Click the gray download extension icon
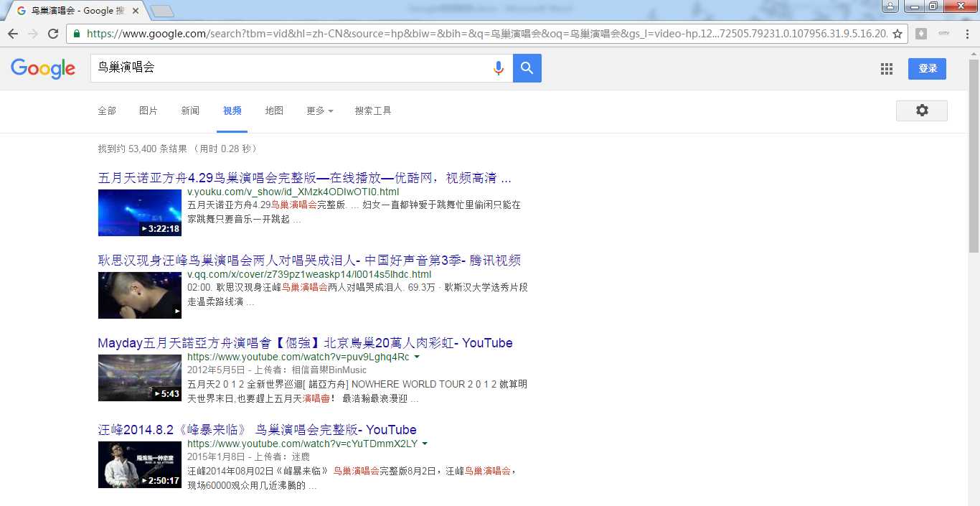Image resolution: width=980 pixels, height=506 pixels. coord(921,34)
